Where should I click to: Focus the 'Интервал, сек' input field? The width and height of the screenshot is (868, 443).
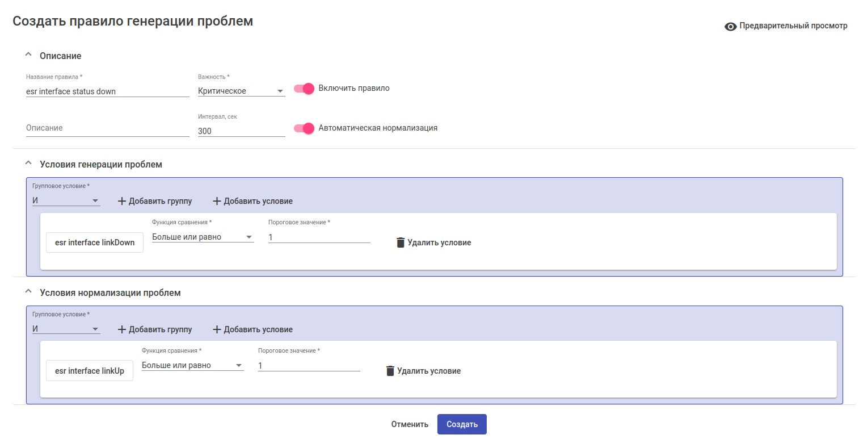tap(241, 131)
